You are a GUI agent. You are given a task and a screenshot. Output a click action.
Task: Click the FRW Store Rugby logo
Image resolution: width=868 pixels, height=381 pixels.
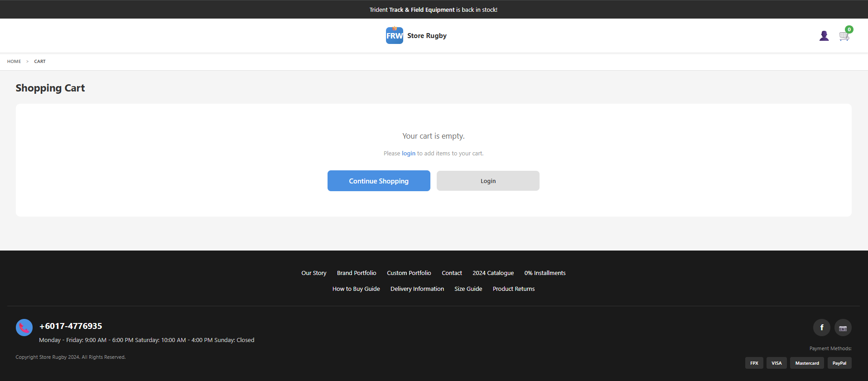click(416, 36)
